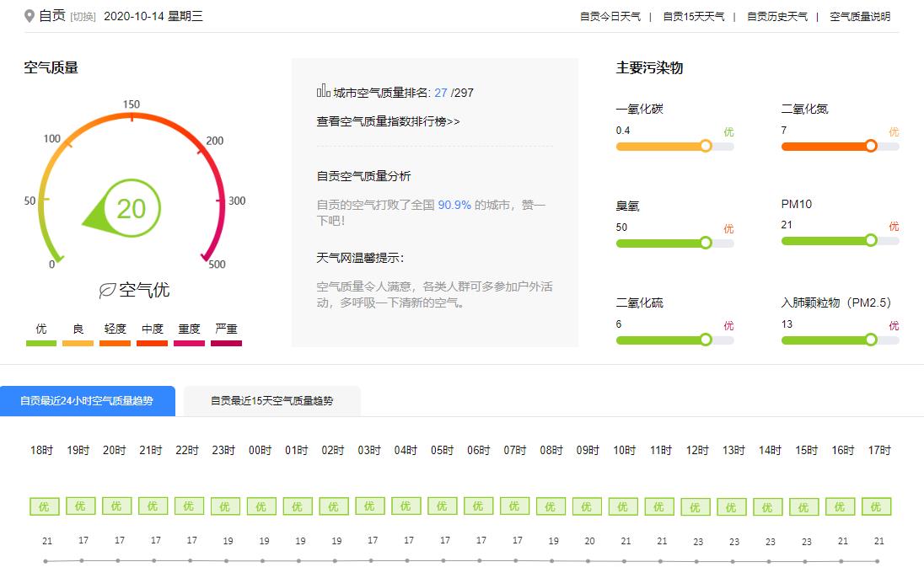The width and height of the screenshot is (924, 578).
Task: Click the 优 badge under 00时
Action: (x=261, y=506)
